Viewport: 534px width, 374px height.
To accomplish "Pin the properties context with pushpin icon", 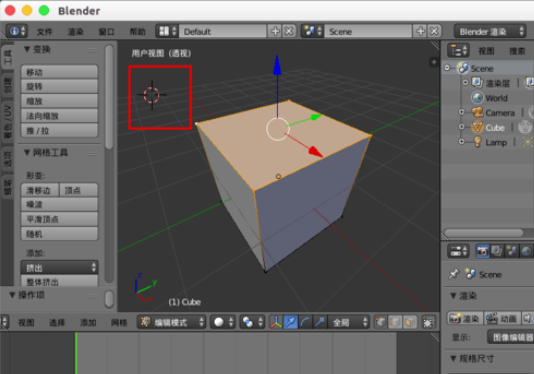I will pyautogui.click(x=454, y=274).
